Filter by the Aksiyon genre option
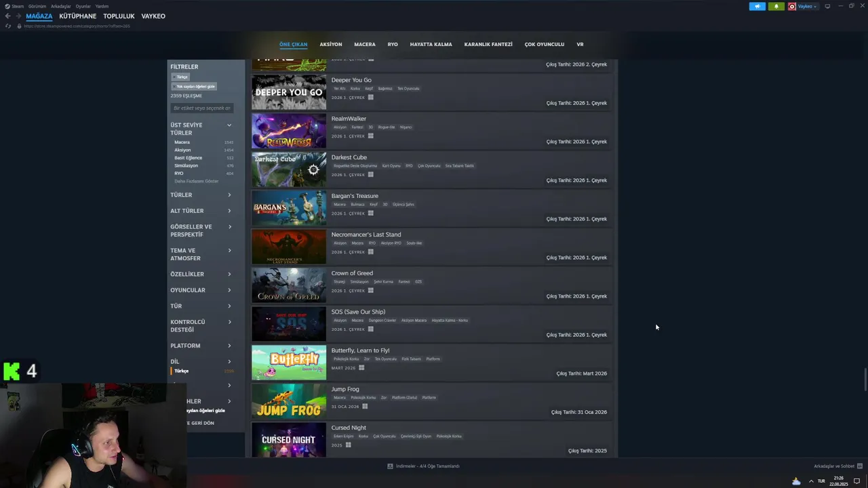 (182, 150)
